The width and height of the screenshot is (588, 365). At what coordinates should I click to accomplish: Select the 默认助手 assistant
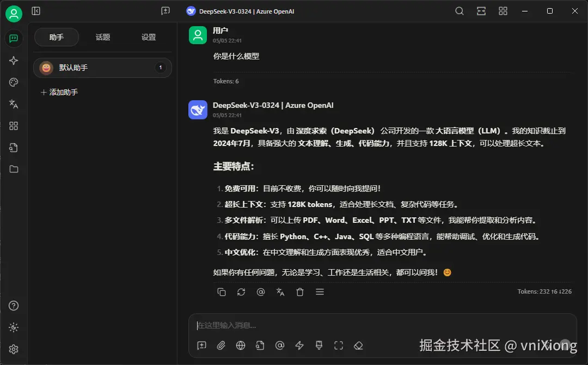pos(103,68)
